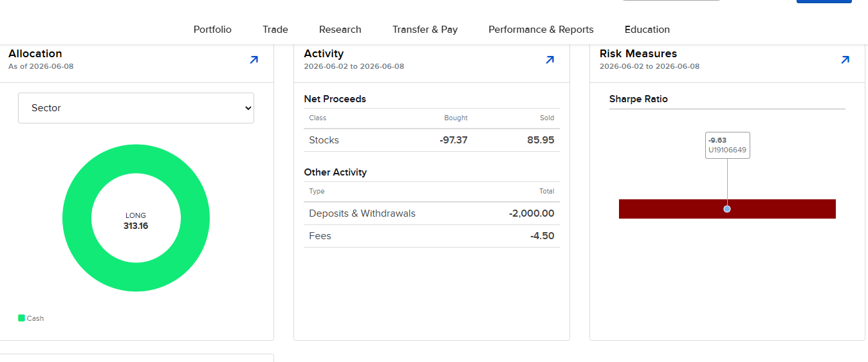Click the Sharpe Ratio data point marker

pyautogui.click(x=727, y=209)
